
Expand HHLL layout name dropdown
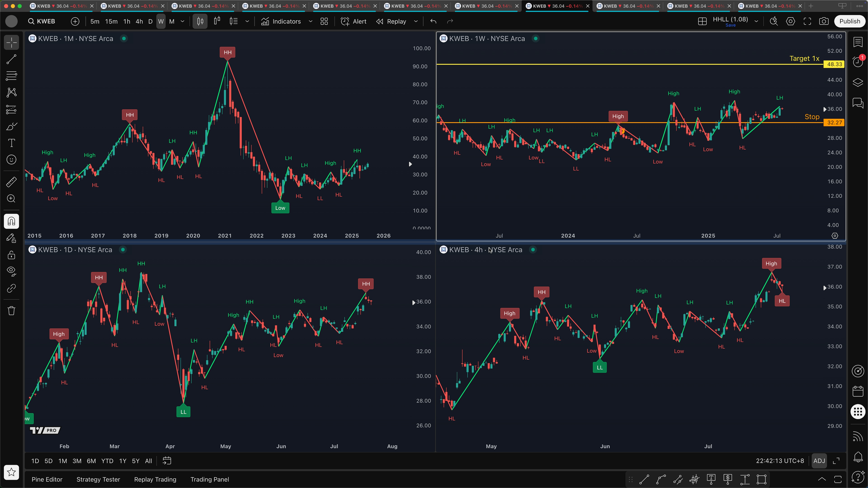pyautogui.click(x=756, y=21)
